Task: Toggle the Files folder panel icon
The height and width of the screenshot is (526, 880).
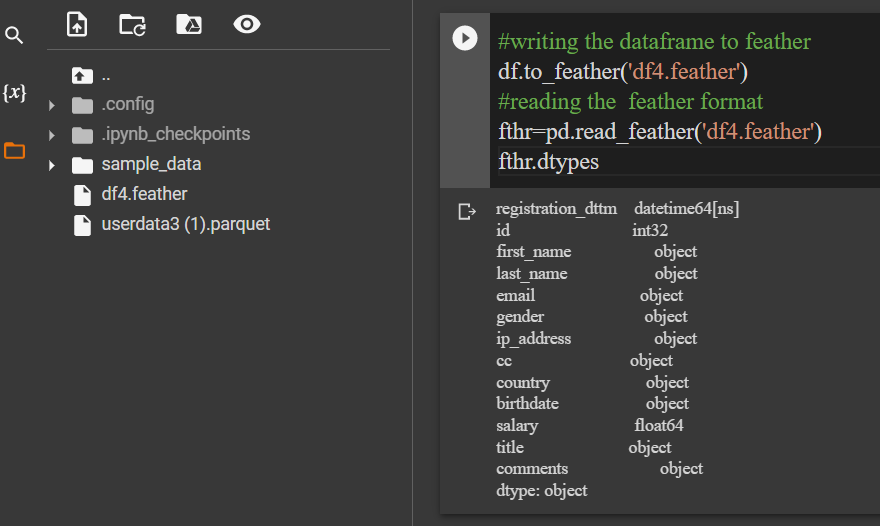Action: (x=14, y=150)
